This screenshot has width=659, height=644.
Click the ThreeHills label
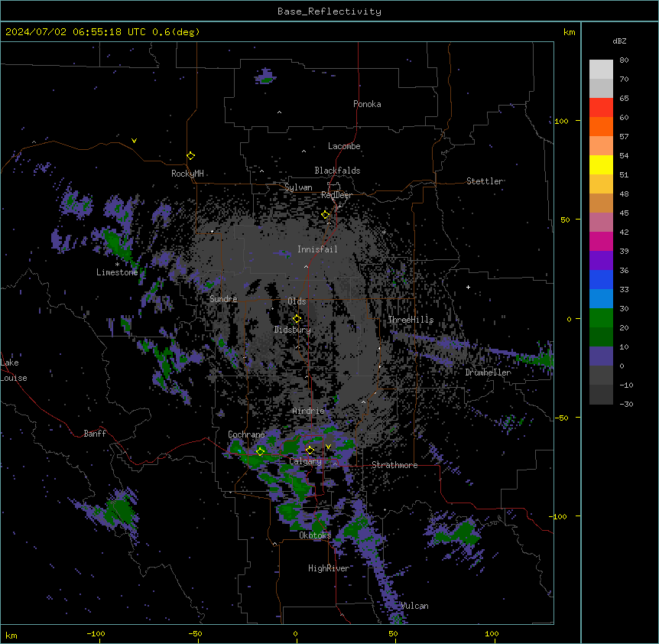411,320
